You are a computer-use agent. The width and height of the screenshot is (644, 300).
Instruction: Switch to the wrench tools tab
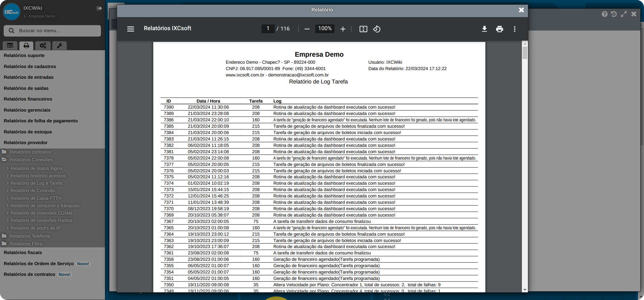pos(59,46)
